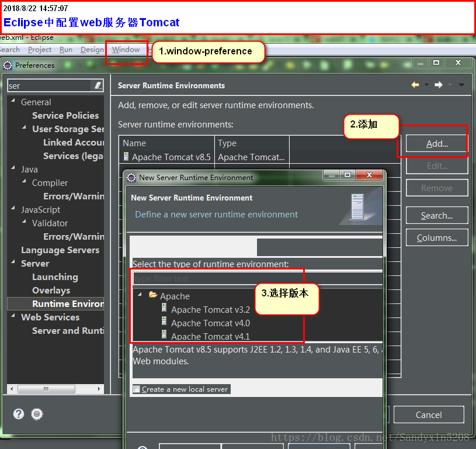Click the Add... button
This screenshot has width=476, height=449.
point(437,144)
